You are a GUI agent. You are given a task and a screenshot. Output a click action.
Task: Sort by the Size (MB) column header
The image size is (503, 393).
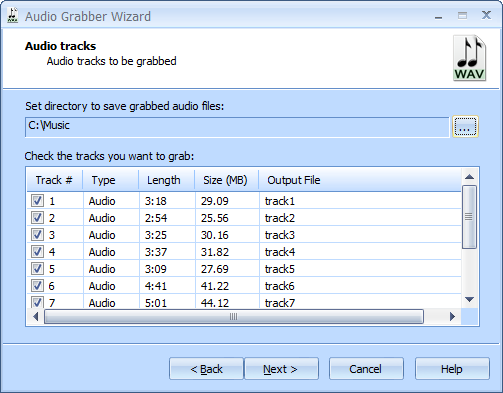227,180
